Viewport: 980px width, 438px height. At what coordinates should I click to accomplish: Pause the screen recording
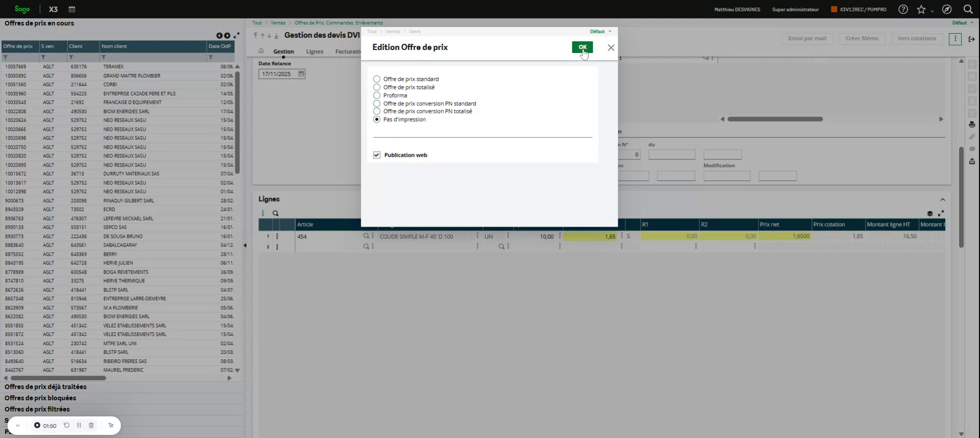pos(79,425)
